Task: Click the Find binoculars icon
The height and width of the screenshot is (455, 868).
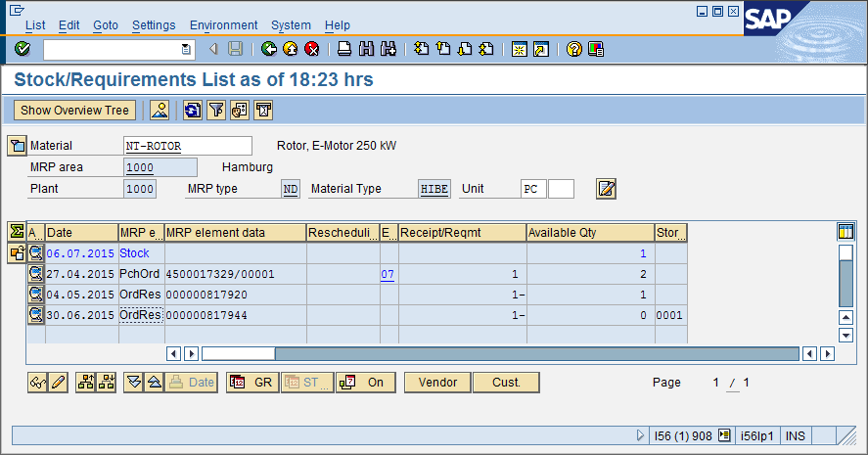Action: pyautogui.click(x=366, y=49)
